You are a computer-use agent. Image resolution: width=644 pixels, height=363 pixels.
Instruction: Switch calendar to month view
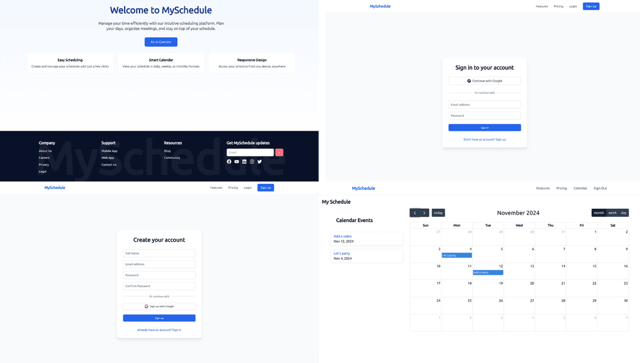[599, 213]
